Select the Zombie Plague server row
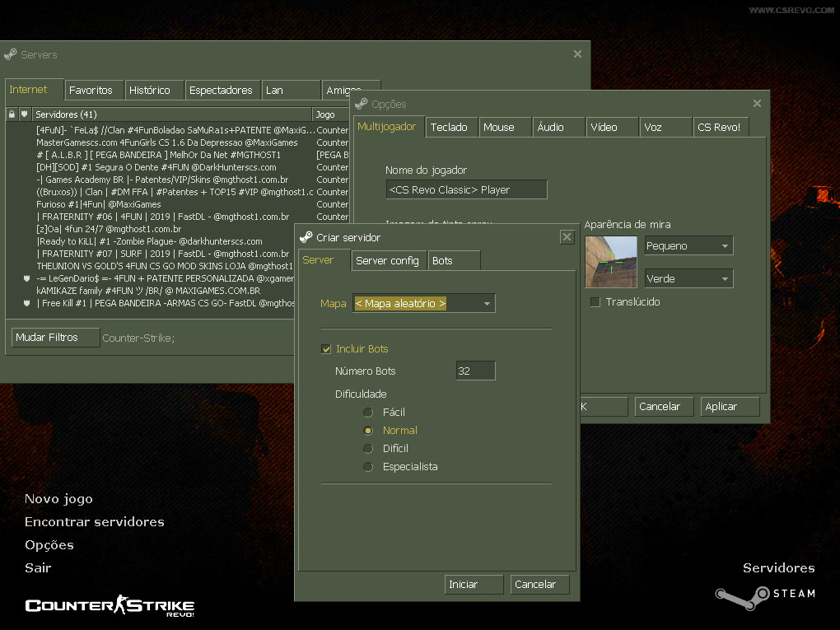This screenshot has height=630, width=840. pyautogui.click(x=151, y=241)
